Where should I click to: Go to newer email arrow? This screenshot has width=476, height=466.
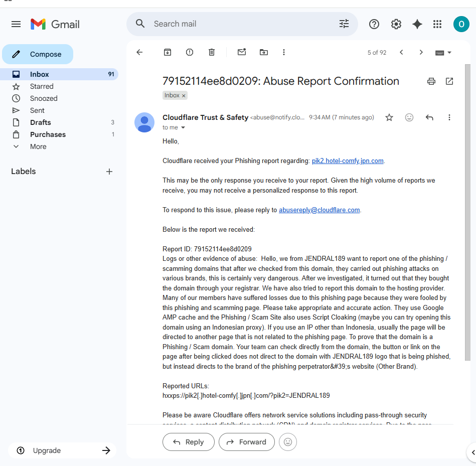point(401,52)
